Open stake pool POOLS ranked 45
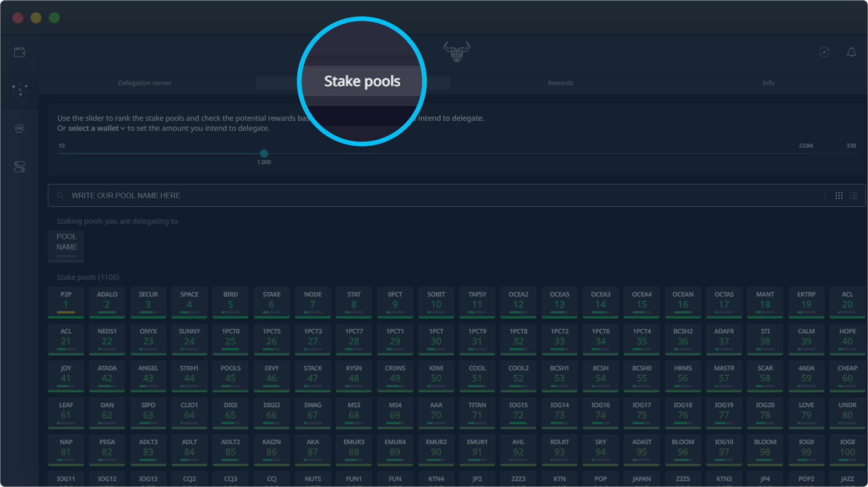 (x=230, y=376)
